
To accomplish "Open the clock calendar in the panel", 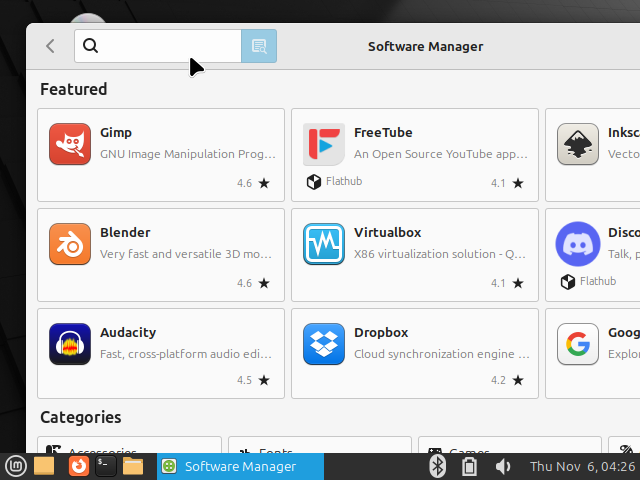I will (x=581, y=466).
